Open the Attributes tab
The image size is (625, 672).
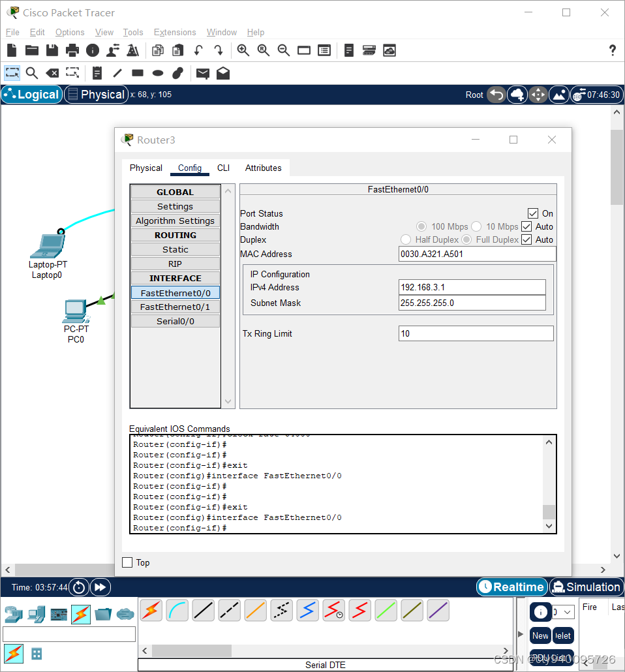(x=263, y=168)
